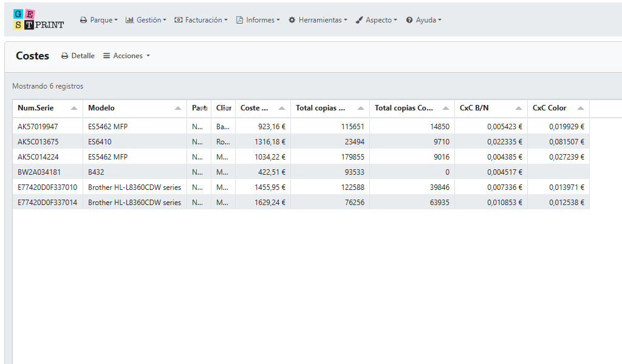Open the Acciones dropdown
The image size is (622, 364).
tap(127, 56)
